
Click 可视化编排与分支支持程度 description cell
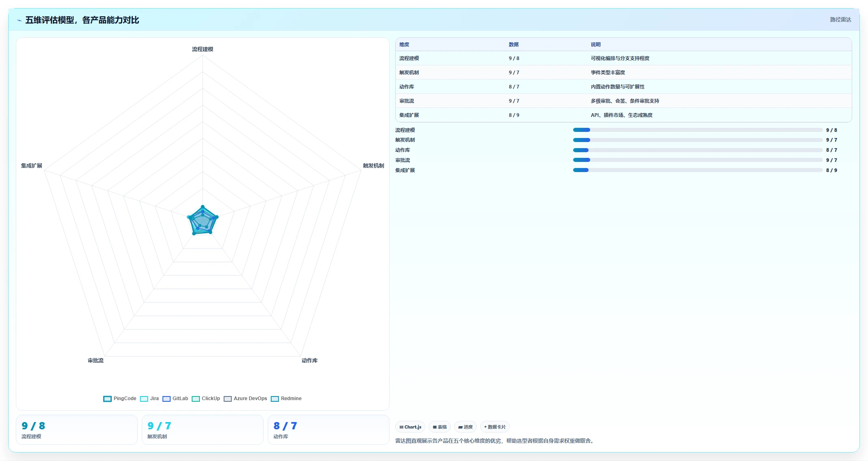[x=620, y=58]
